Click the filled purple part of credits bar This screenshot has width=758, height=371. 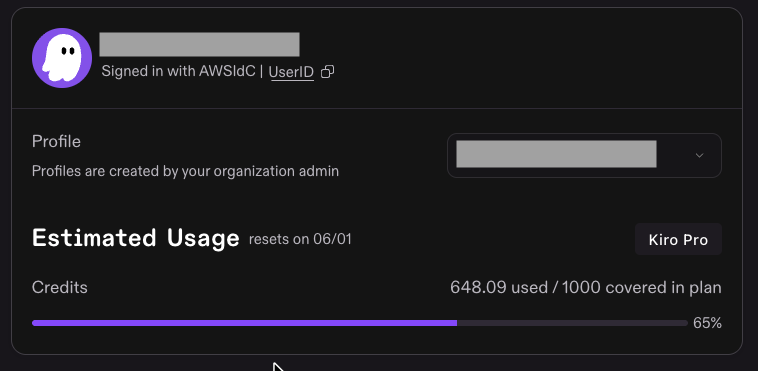[244, 323]
